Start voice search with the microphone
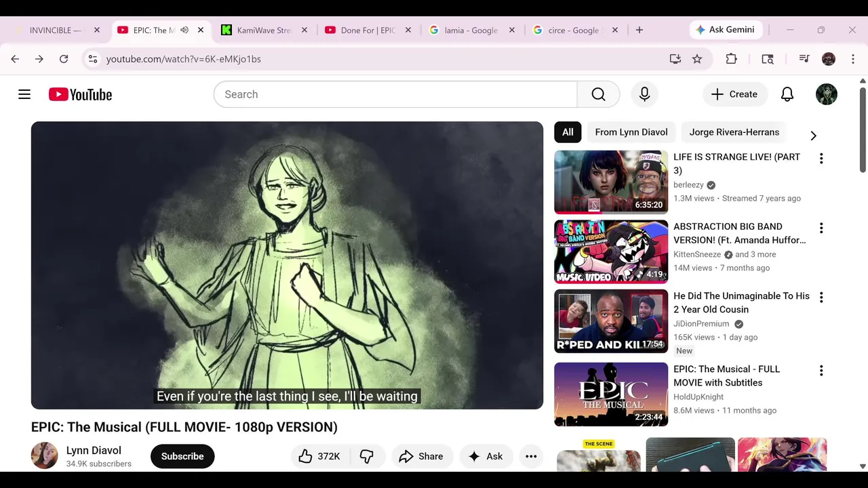 (x=644, y=94)
